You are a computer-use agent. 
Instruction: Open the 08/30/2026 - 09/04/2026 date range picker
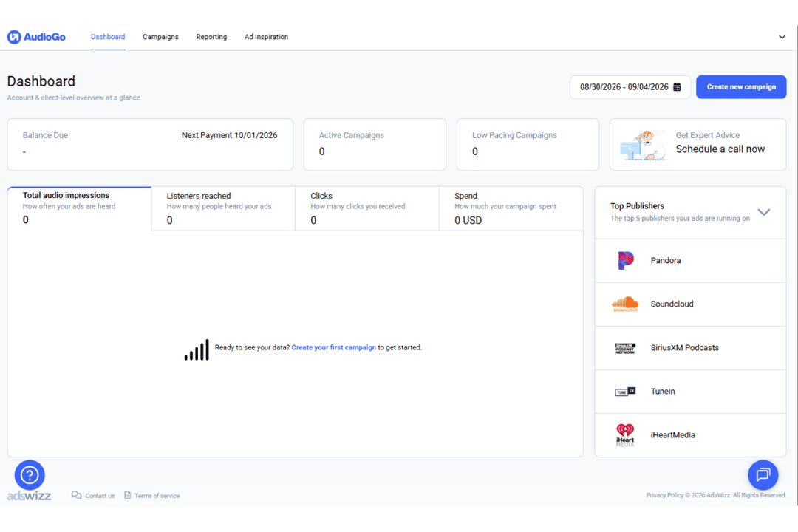pos(630,87)
